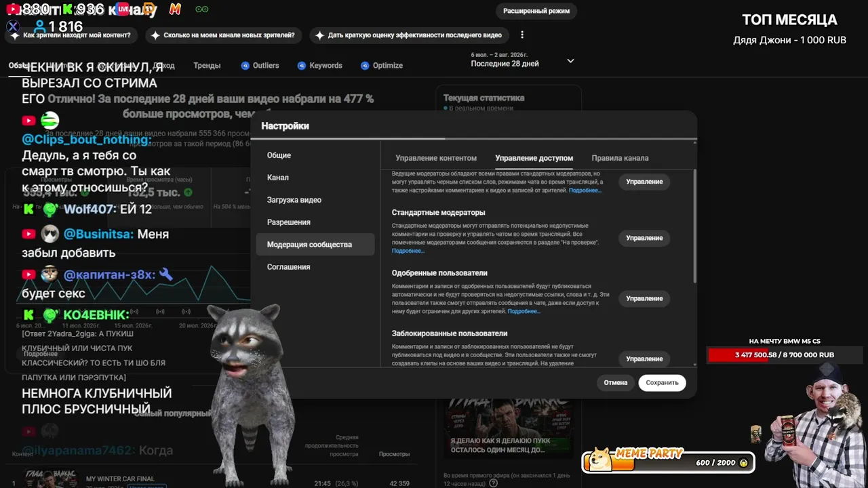Viewport: 868px width, 488px height.
Task: Select the Управление доступом tab
Action: [x=534, y=158]
